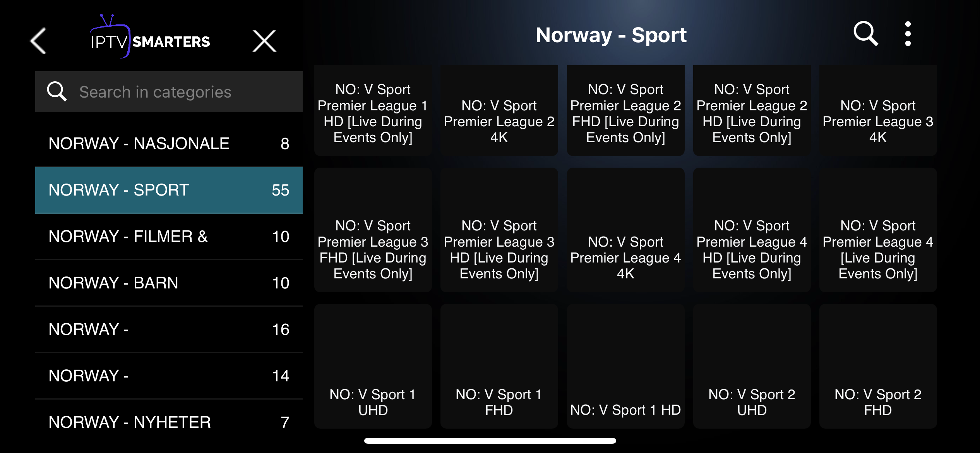980x453 pixels.
Task: Select the Norway - Nasjonale category
Action: [x=169, y=144]
